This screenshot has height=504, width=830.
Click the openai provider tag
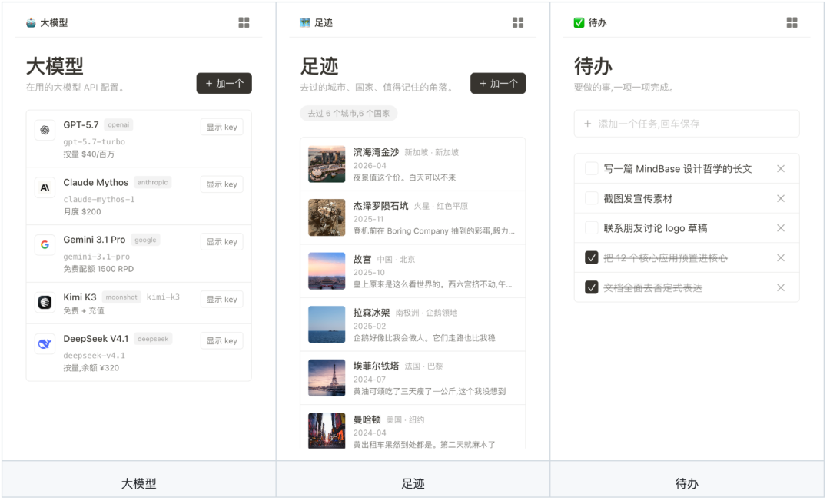tap(118, 125)
